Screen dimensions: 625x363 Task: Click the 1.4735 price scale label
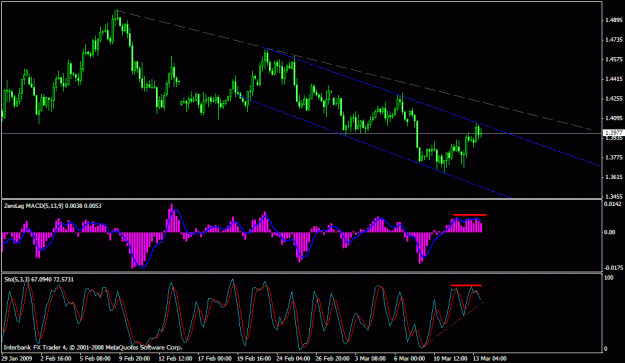coord(613,40)
